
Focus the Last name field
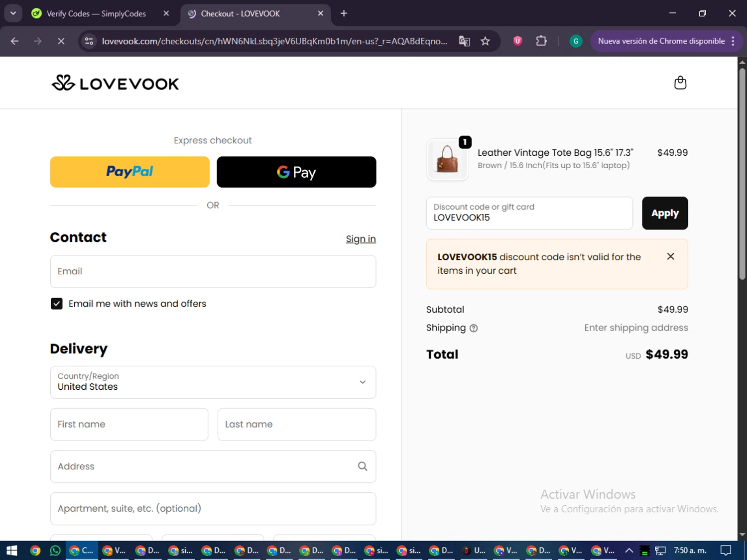pyautogui.click(x=297, y=424)
